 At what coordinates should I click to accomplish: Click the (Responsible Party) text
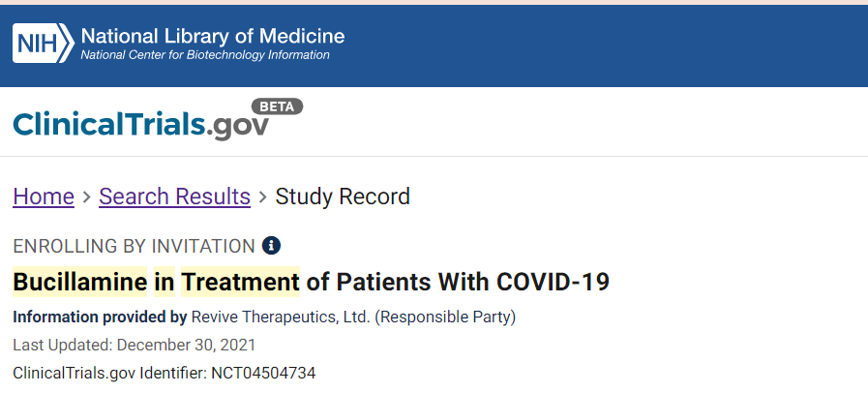pyautogui.click(x=445, y=317)
